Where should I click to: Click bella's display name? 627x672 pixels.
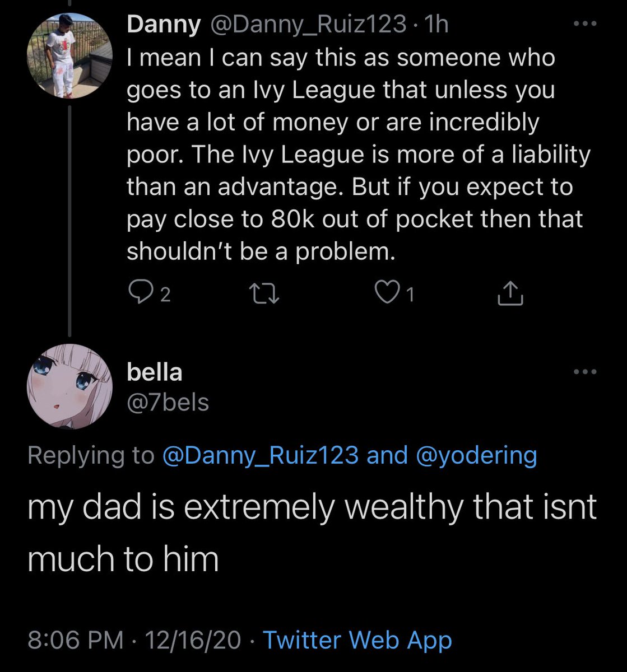tap(155, 372)
